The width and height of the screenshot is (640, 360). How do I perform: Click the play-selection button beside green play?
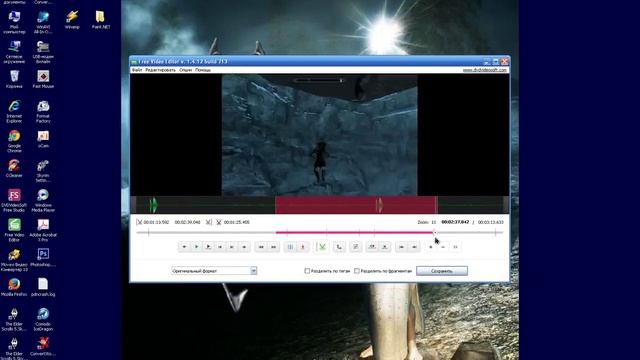(x=208, y=247)
